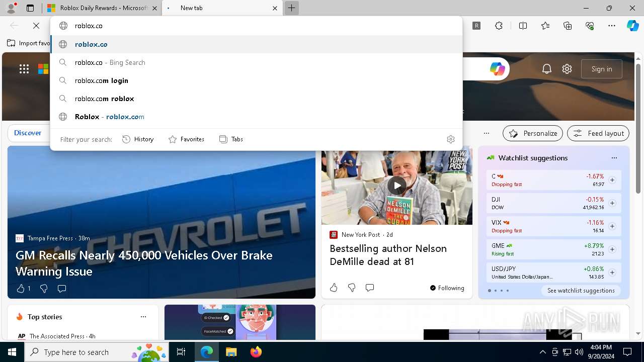This screenshot has height=362, width=644.
Task: Click the Copilot icon in search box
Action: (x=497, y=69)
